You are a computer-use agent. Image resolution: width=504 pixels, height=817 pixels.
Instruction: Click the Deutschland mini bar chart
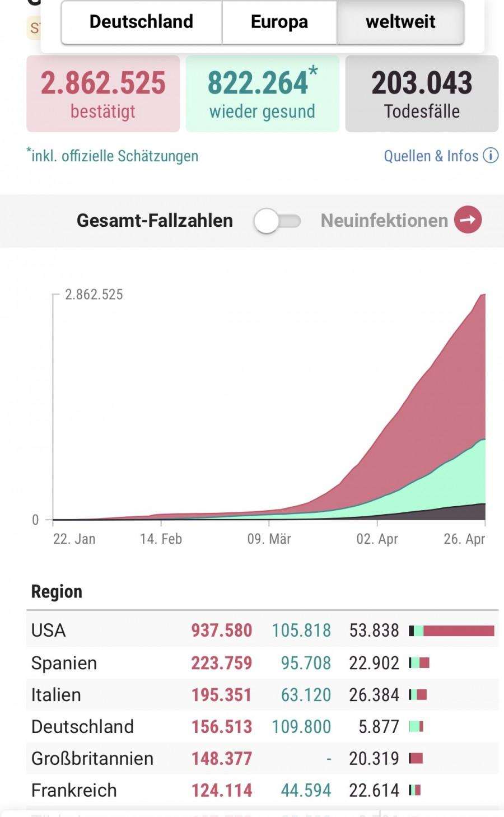[x=416, y=727]
